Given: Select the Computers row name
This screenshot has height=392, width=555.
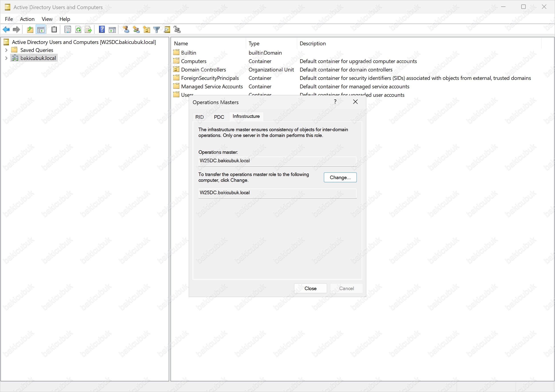Looking at the screenshot, I should pyautogui.click(x=194, y=61).
